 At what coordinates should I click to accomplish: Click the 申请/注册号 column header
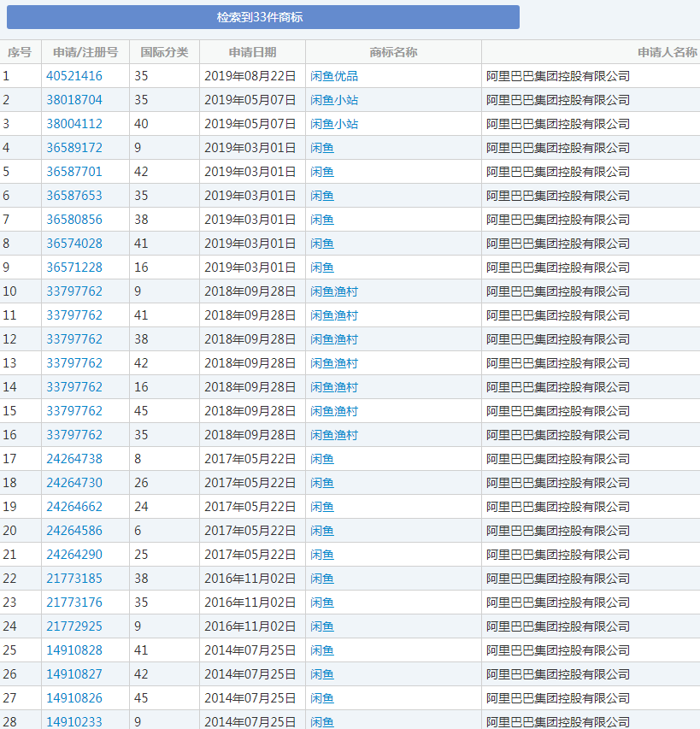(85, 52)
